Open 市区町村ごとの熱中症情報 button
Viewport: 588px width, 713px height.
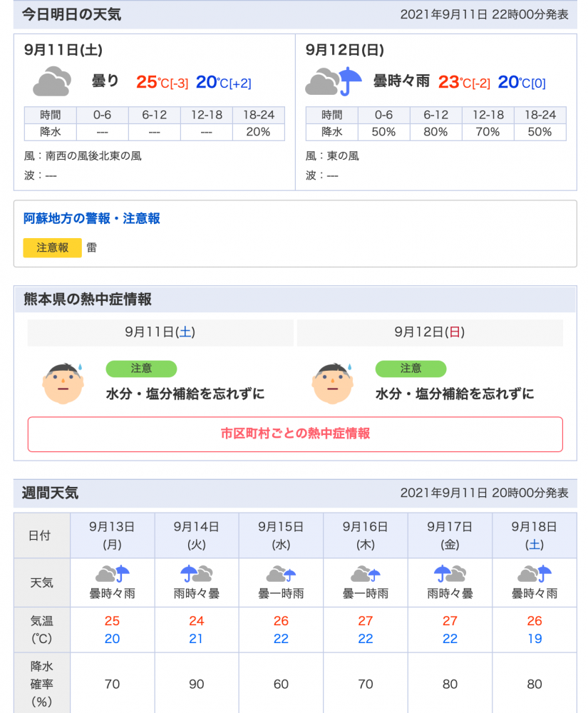coord(295,434)
